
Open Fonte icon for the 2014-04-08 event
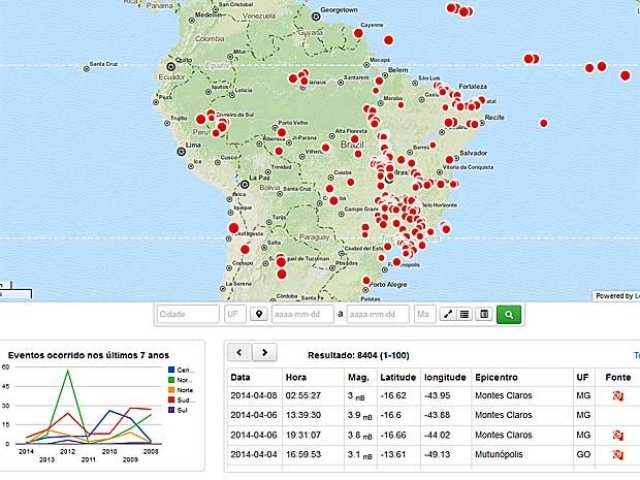point(618,396)
